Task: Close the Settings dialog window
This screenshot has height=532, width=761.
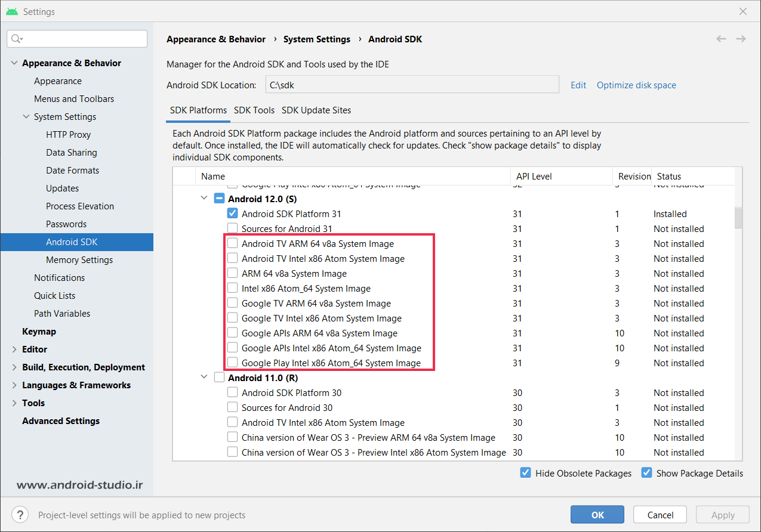Action: click(x=743, y=11)
